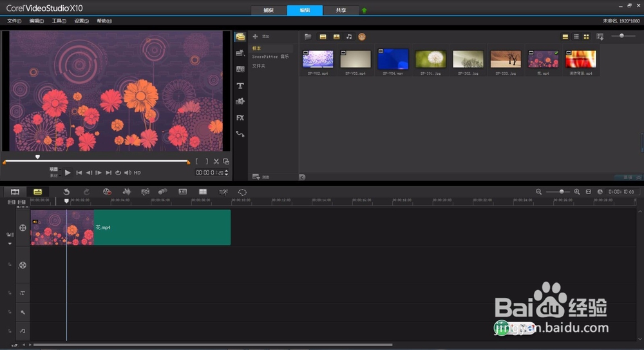The width and height of the screenshot is (644, 350).
Task: Switch to Storyboard view
Action: [15, 191]
